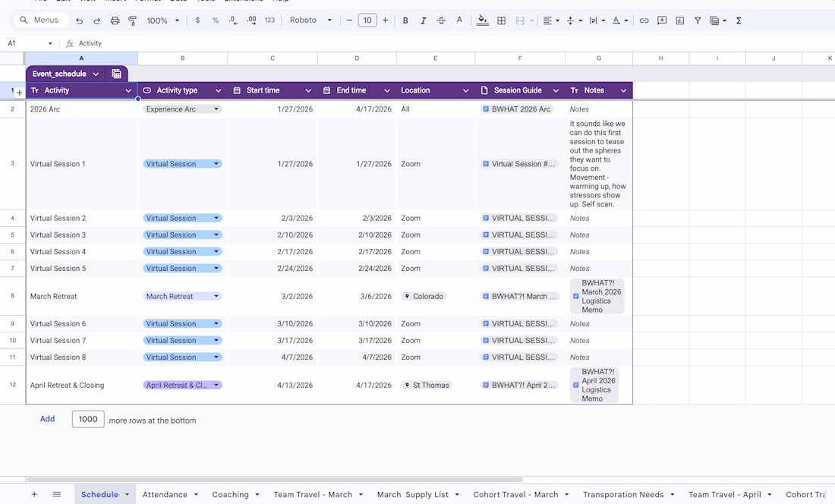835x504 pixels.
Task: Open the Borders icon
Action: 501,20
